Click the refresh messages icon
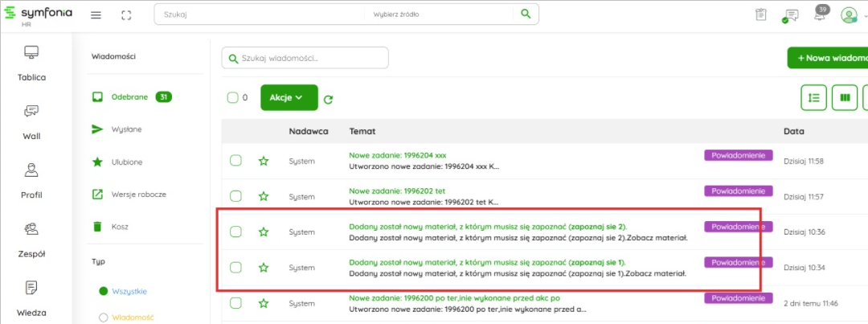The width and height of the screenshot is (868, 324). [328, 100]
